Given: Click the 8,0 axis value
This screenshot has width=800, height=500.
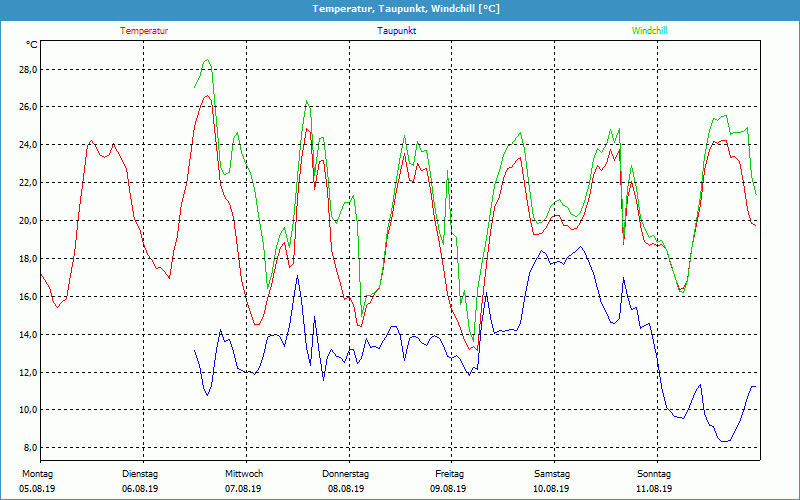Looking at the screenshot, I should (30, 448).
